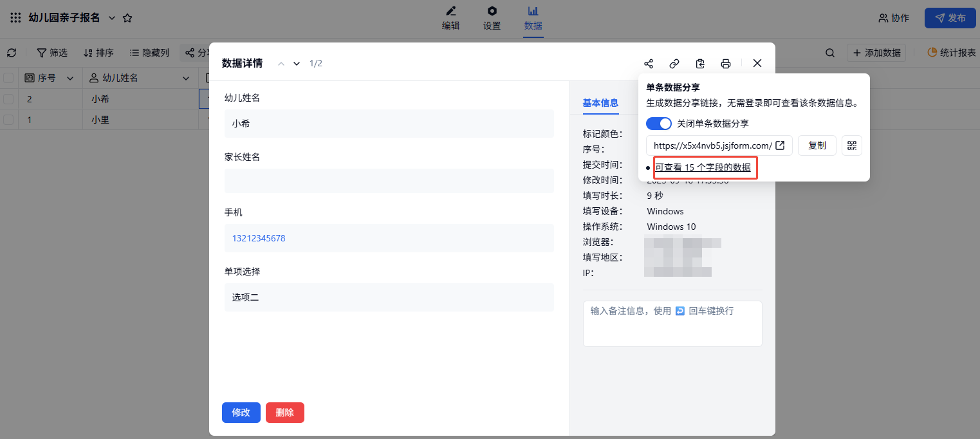The width and height of the screenshot is (980, 439).
Task: Toggle off 关闭单条数据分享 switch
Action: (658, 123)
